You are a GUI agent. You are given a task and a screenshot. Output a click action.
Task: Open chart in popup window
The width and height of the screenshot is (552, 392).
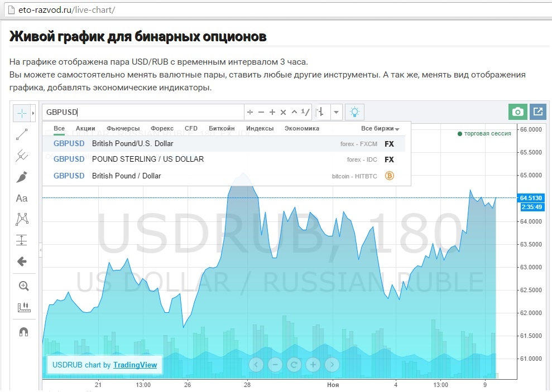[x=537, y=112]
